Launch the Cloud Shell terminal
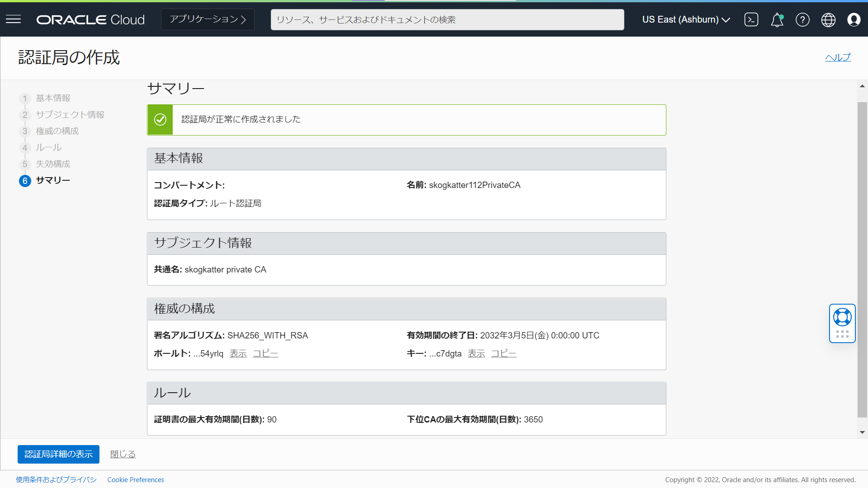This screenshot has height=488, width=868. [751, 19]
